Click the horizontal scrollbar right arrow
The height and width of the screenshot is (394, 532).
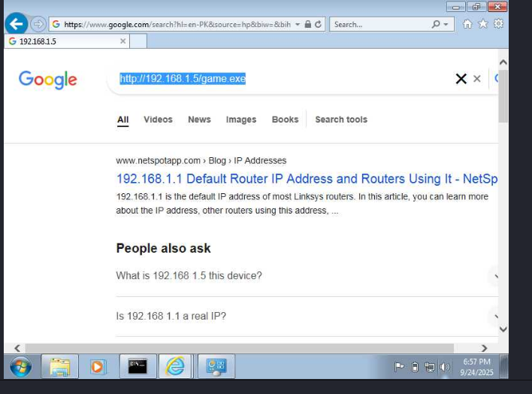click(x=484, y=348)
